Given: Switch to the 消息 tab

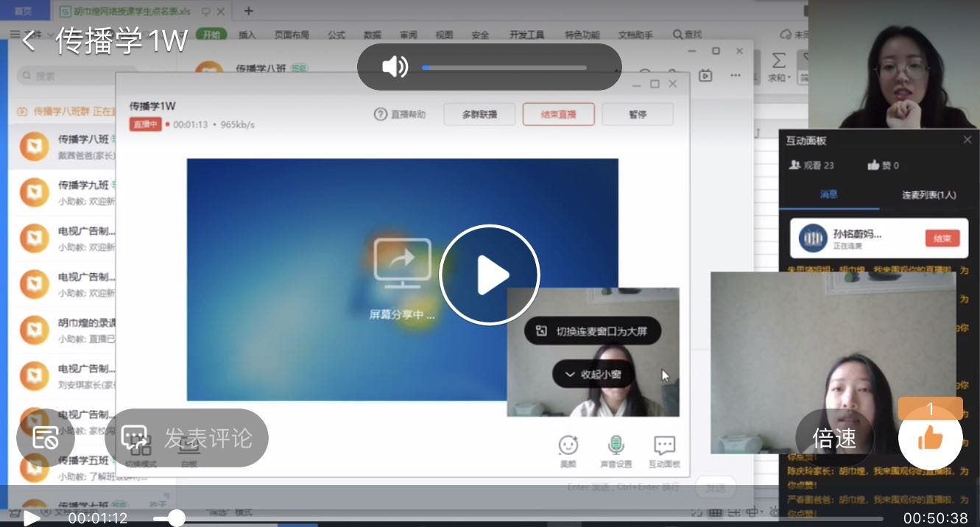Looking at the screenshot, I should (829, 194).
